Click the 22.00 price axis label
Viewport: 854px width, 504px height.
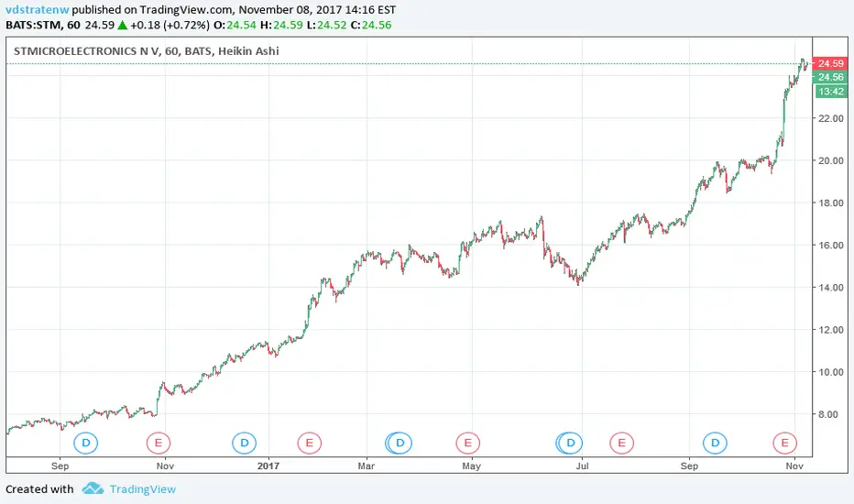tap(830, 118)
